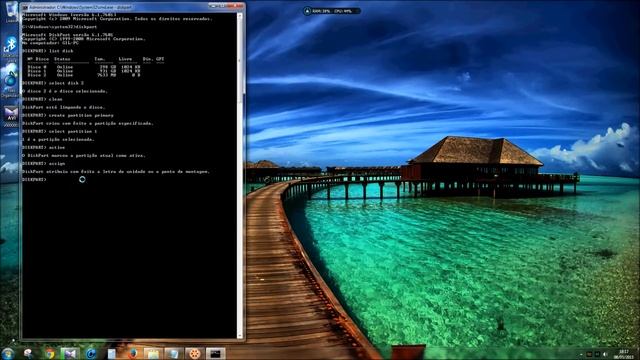Click the volume speaker tray icon
This screenshot has width=640, height=360.
(605, 354)
